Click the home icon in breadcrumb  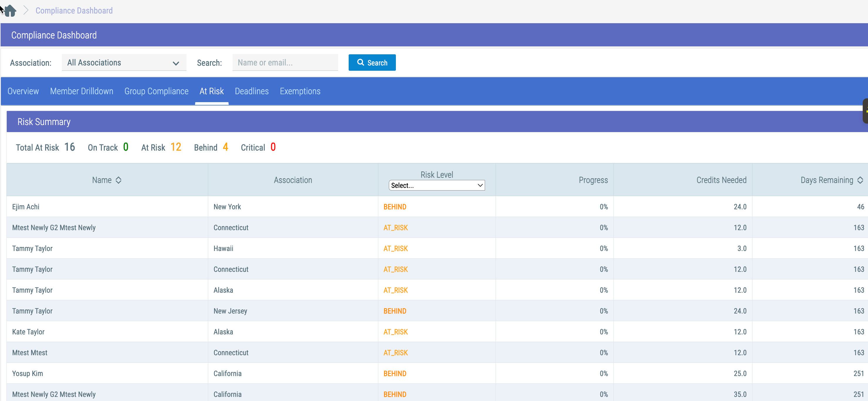tap(10, 11)
